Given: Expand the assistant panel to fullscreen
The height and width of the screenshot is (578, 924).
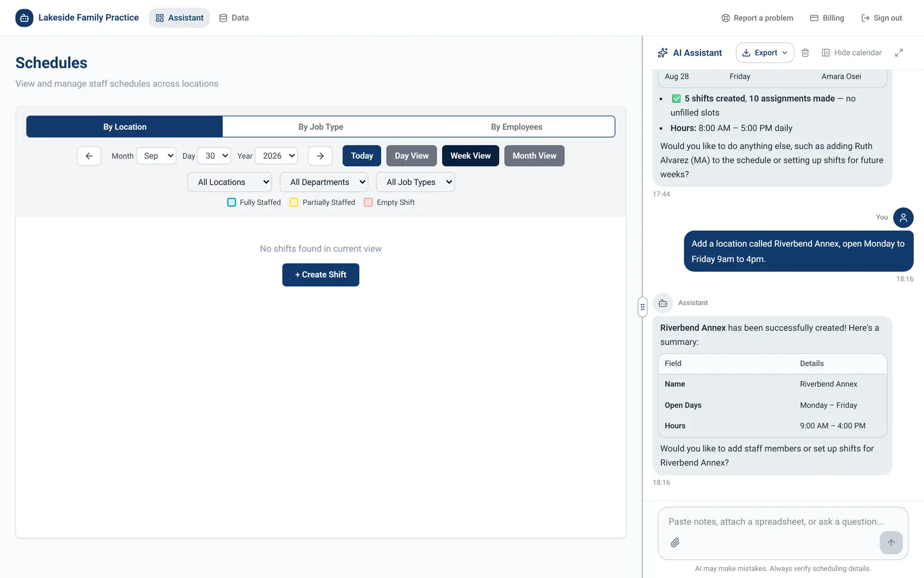Looking at the screenshot, I should pyautogui.click(x=899, y=53).
